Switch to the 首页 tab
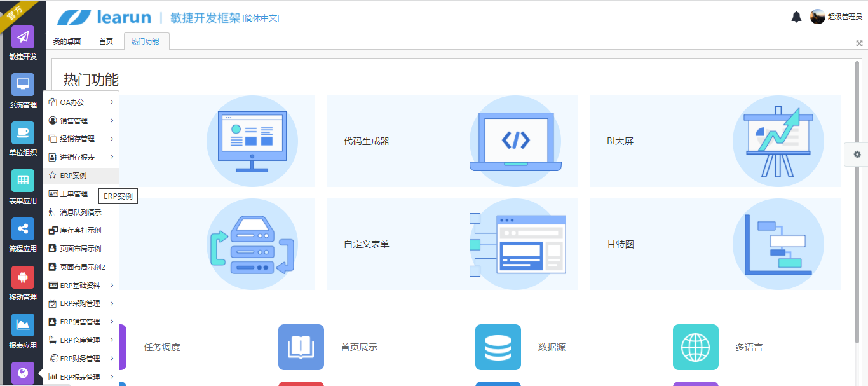Image resolution: width=868 pixels, height=386 pixels. [106, 41]
